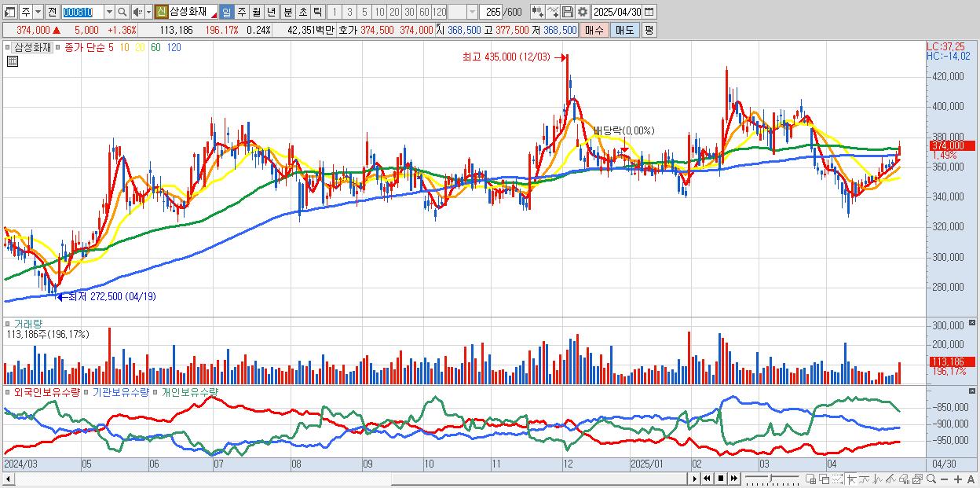Click the 기관보유수량 legend label

pos(121,391)
